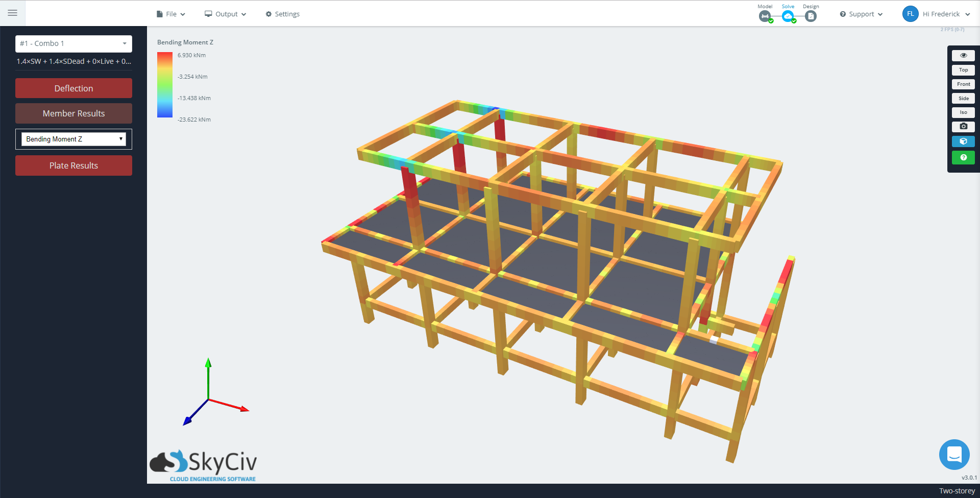Open the Bending Moment Z result selector
The image size is (980, 498).
pos(73,139)
